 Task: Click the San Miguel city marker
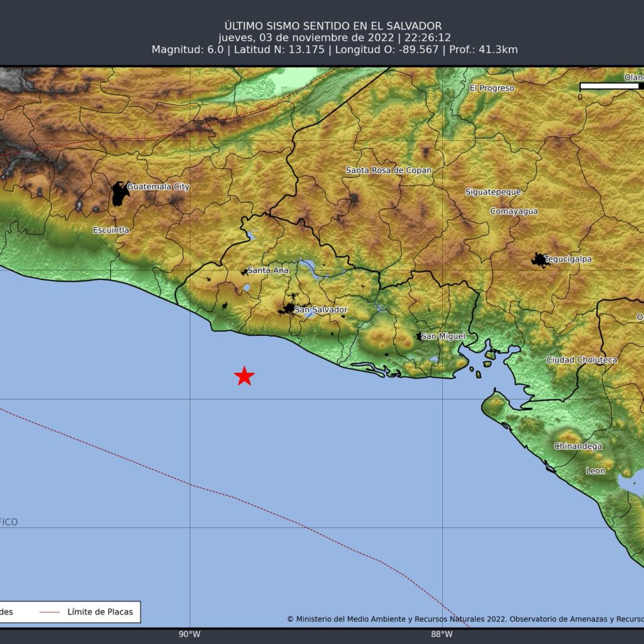(x=418, y=336)
